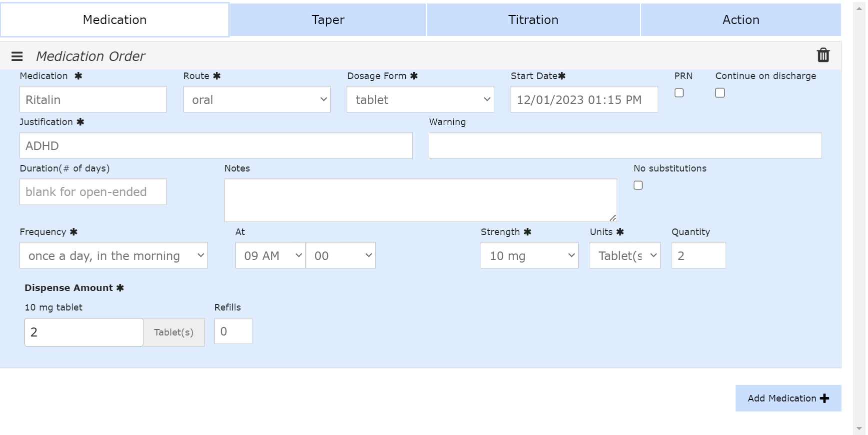Screen dimensions: 868x435
Task: Open the hour dropdown showing 09 AM
Action: [270, 255]
